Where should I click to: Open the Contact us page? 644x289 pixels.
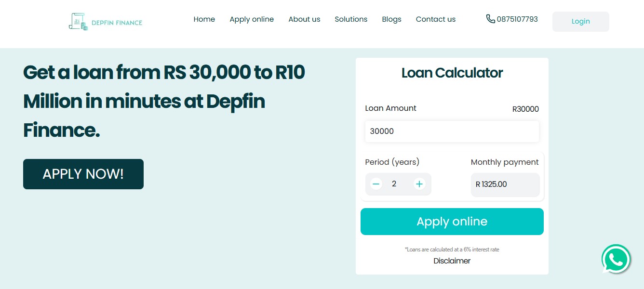point(435,19)
